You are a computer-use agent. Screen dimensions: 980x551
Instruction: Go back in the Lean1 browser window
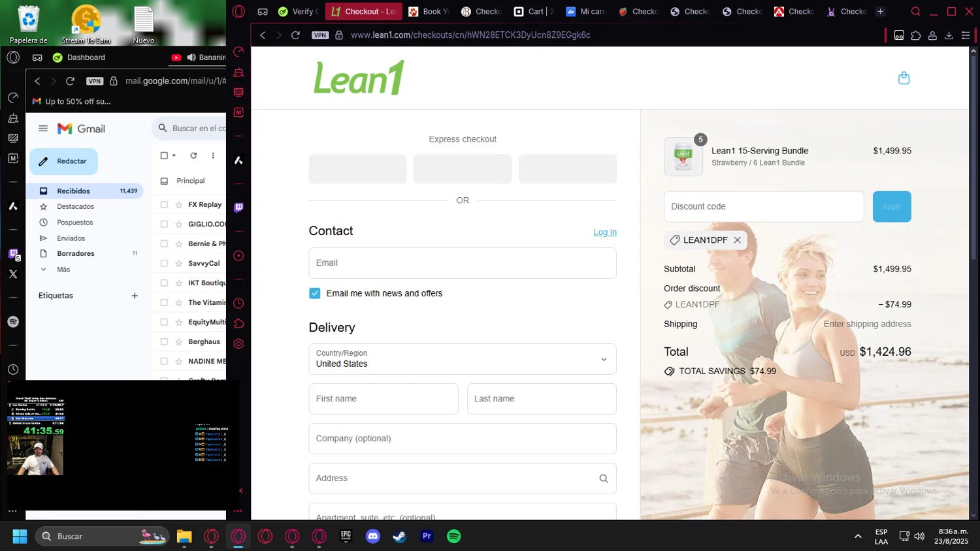coord(263,35)
